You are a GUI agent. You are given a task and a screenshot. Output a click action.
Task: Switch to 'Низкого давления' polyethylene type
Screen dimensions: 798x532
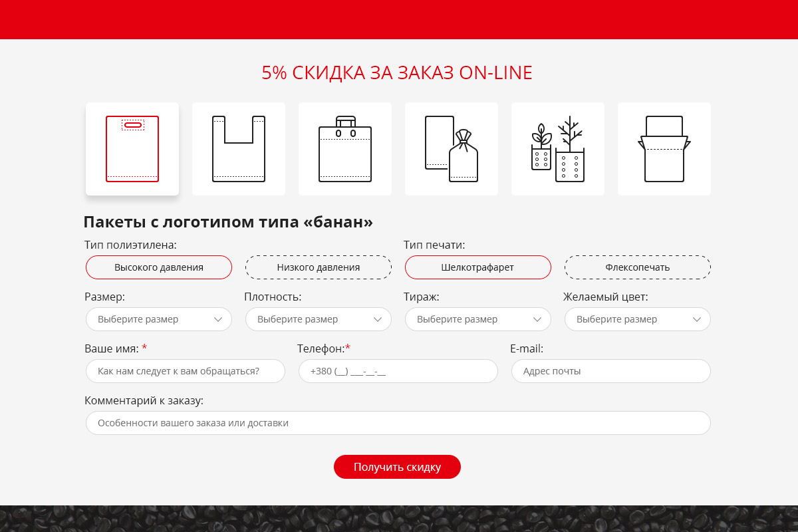[319, 267]
